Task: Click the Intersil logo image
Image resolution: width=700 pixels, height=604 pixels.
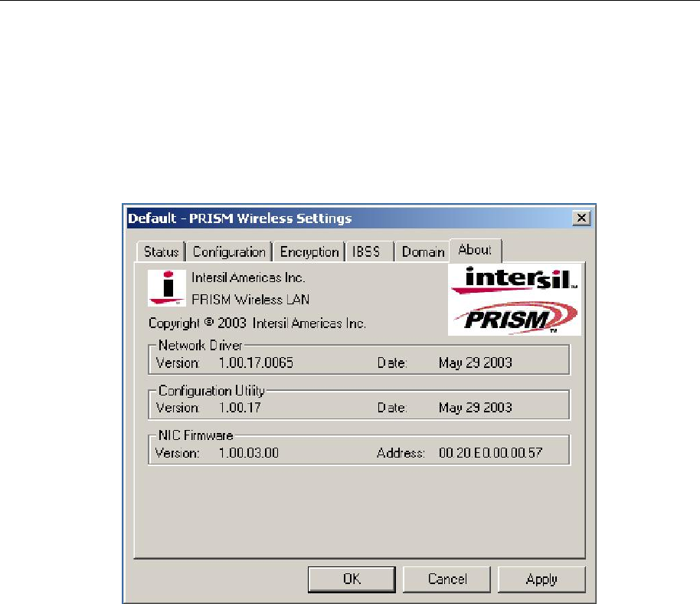Action: tap(515, 281)
